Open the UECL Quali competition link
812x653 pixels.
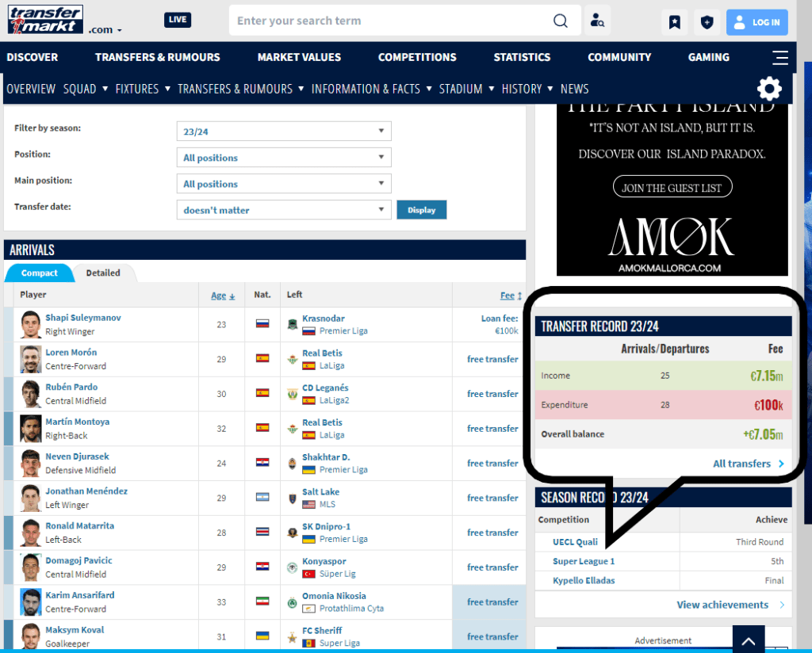(x=575, y=542)
